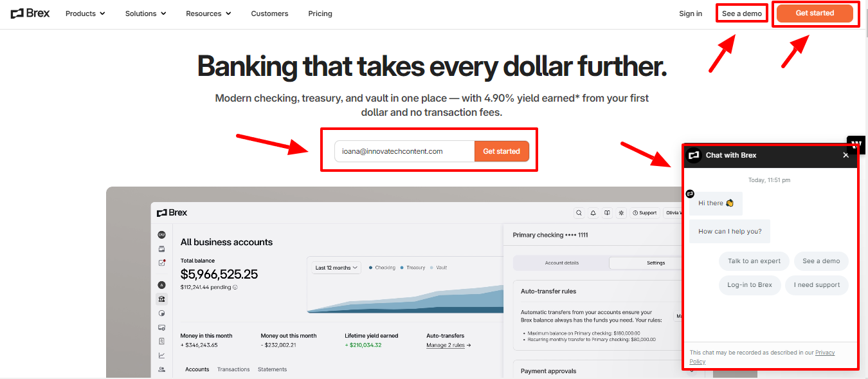Choose Log-in to Brex chat option
The height and width of the screenshot is (379, 868).
click(x=750, y=285)
